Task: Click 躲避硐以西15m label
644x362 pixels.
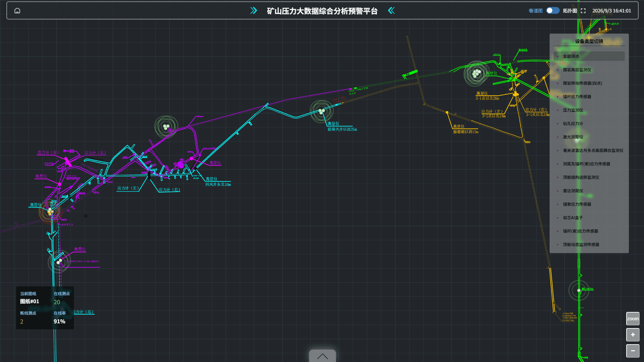Action: click(466, 132)
